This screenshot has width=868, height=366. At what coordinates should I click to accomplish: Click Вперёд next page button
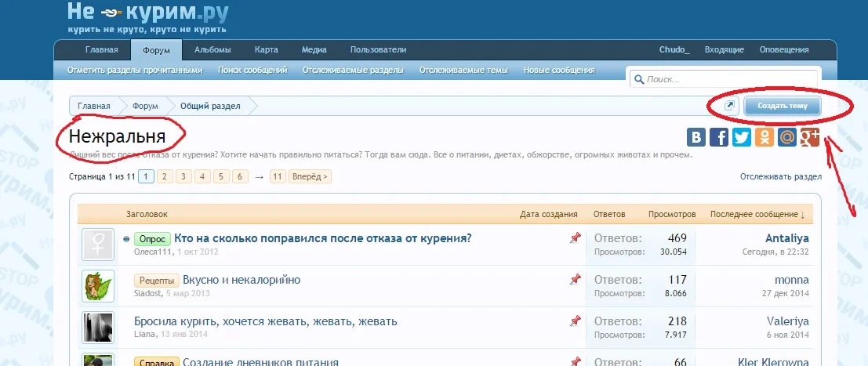click(x=310, y=176)
